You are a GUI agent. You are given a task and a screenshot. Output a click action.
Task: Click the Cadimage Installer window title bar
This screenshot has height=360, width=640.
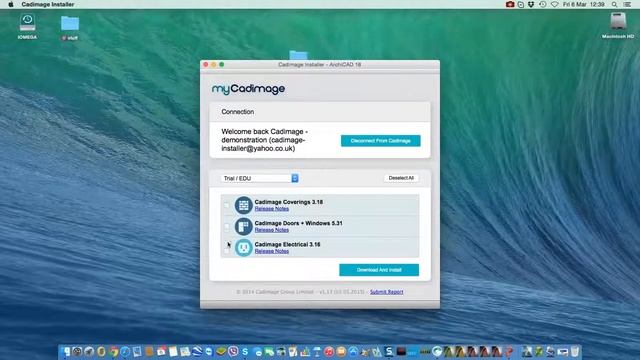pyautogui.click(x=320, y=64)
